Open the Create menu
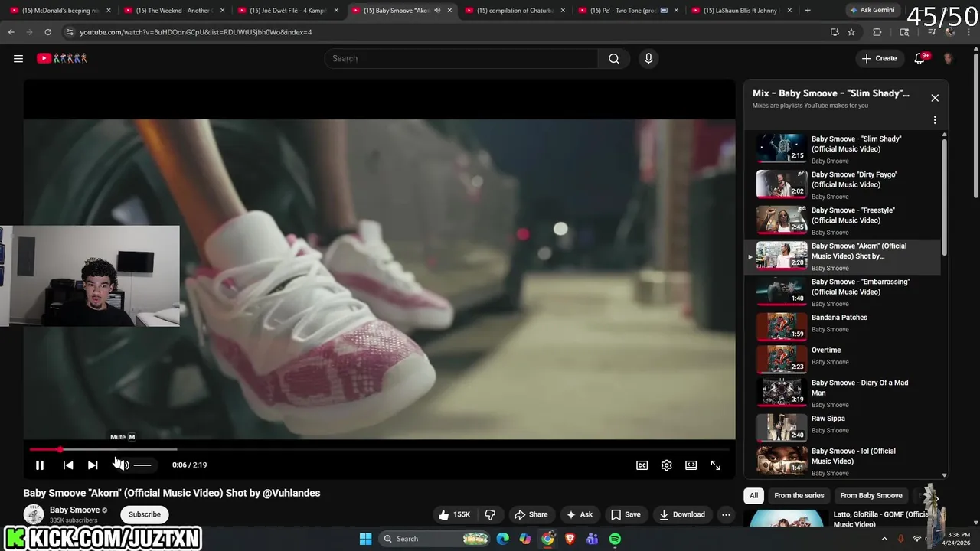 (x=879, y=58)
